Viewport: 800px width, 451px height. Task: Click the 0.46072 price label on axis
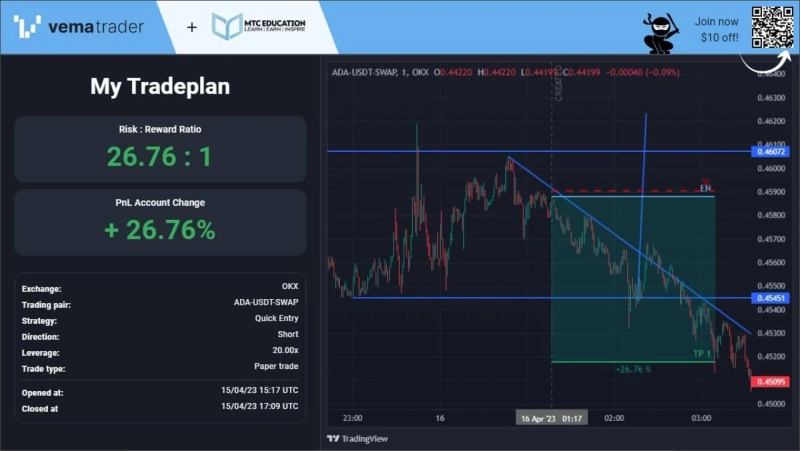(x=771, y=152)
